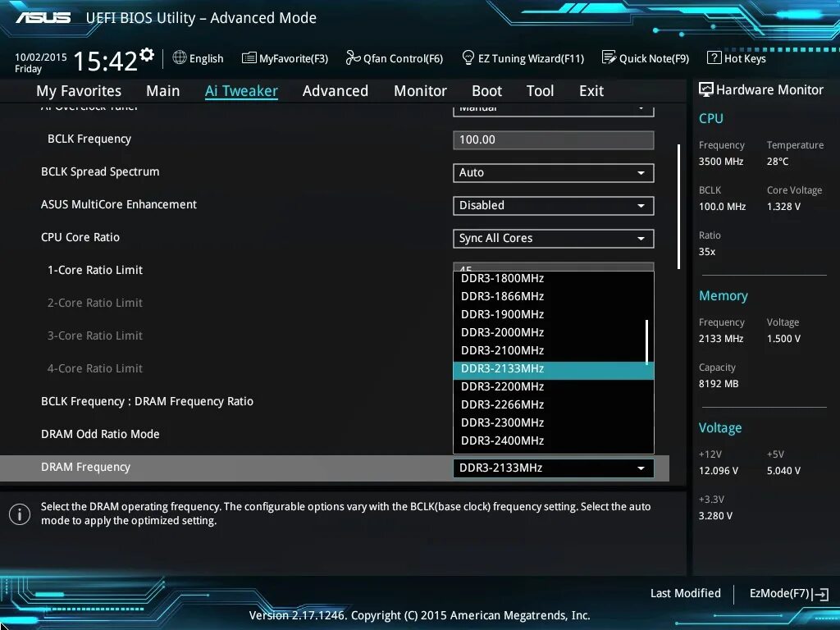The image size is (840, 630).
Task: Click the settings gear next to the clock
Action: [146, 55]
